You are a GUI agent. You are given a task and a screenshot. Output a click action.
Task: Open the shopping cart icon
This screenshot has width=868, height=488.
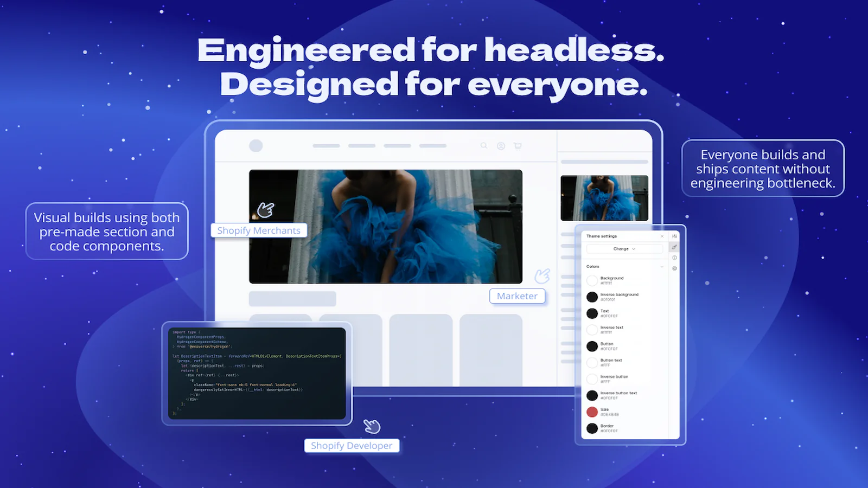pyautogui.click(x=517, y=145)
